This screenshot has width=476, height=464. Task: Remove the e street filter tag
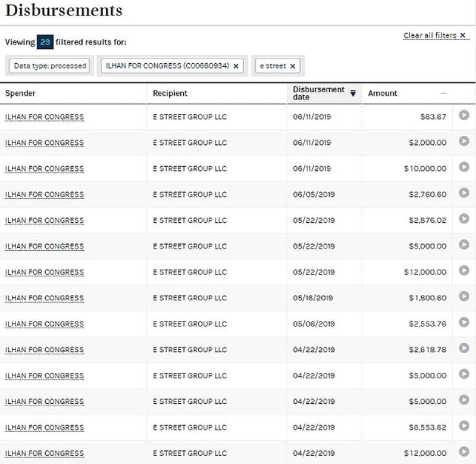pos(293,66)
